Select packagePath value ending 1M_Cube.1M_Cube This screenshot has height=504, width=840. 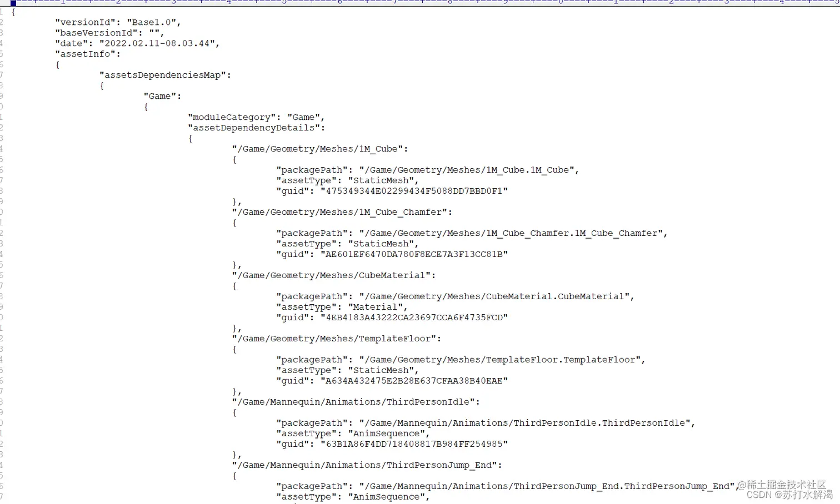click(x=467, y=170)
